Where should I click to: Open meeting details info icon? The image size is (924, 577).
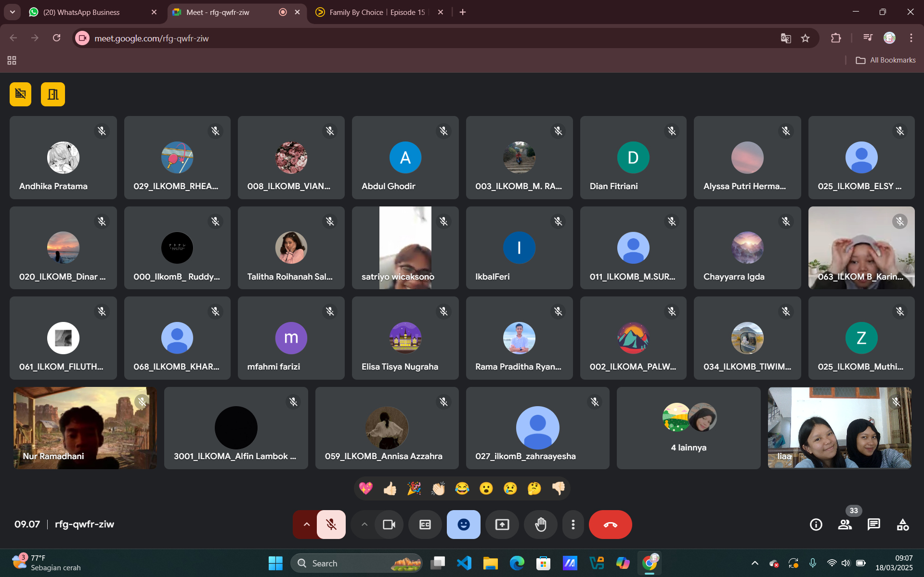[816, 525]
